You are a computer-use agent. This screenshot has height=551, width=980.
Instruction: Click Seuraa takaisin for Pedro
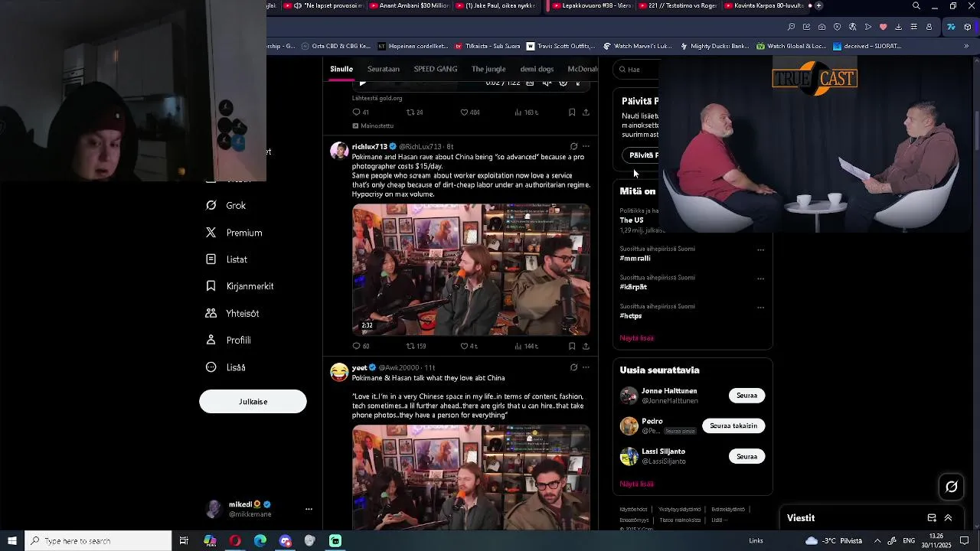733,425
